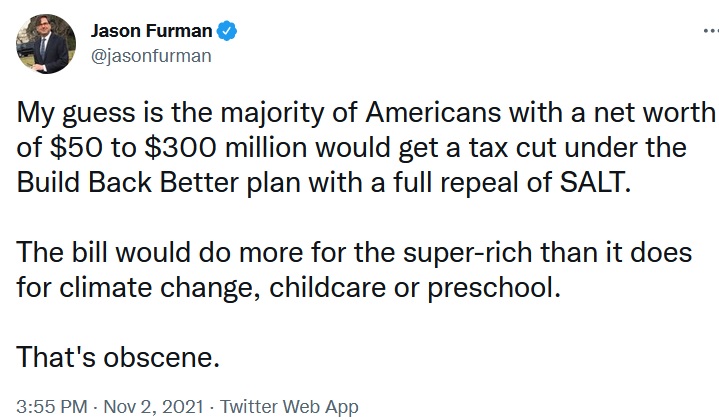The height and width of the screenshot is (420, 719).
Task: Click the first paragraph starting "My guess"
Action: pyautogui.click(x=365, y=148)
